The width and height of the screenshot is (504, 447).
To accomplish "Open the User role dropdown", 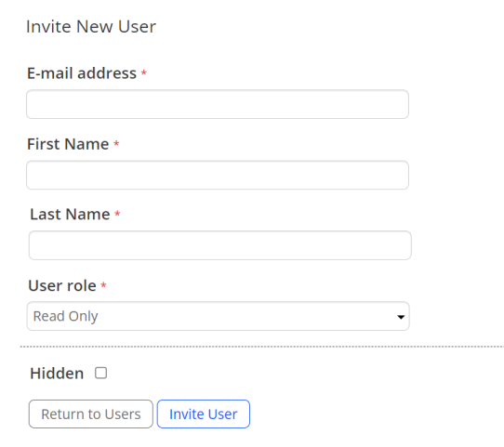I will [218, 316].
